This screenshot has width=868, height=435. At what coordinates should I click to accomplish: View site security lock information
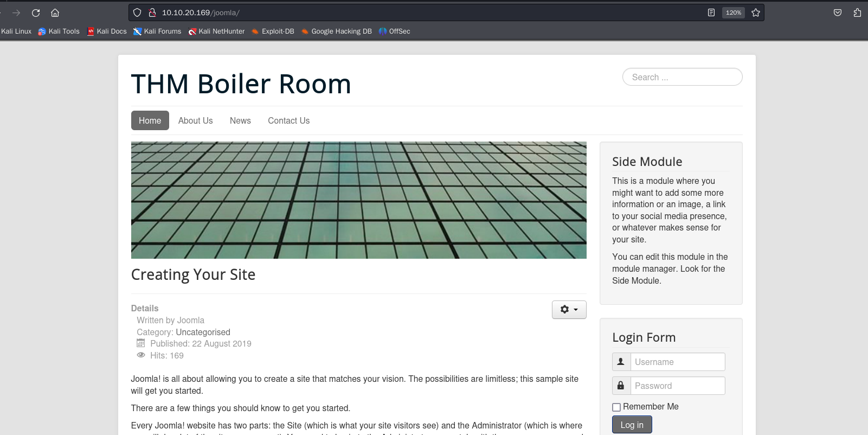(152, 12)
